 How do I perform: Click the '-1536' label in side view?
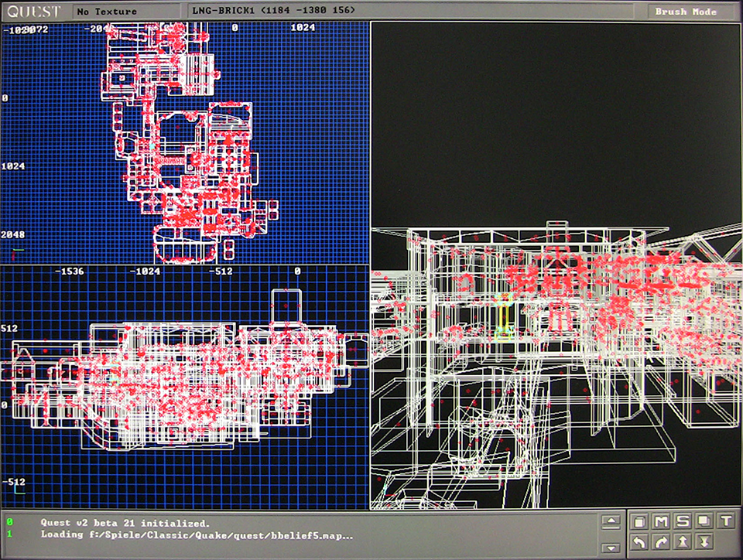69,271
